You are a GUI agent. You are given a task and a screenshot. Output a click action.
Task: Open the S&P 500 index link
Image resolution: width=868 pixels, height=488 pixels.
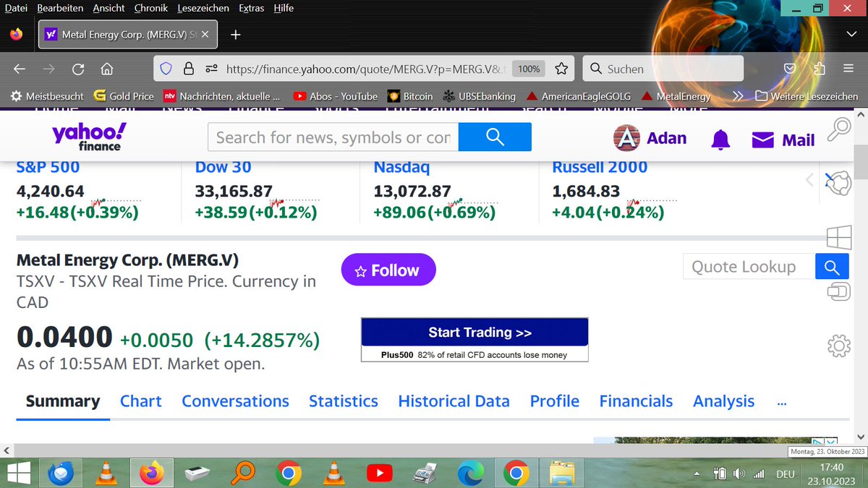(48, 168)
